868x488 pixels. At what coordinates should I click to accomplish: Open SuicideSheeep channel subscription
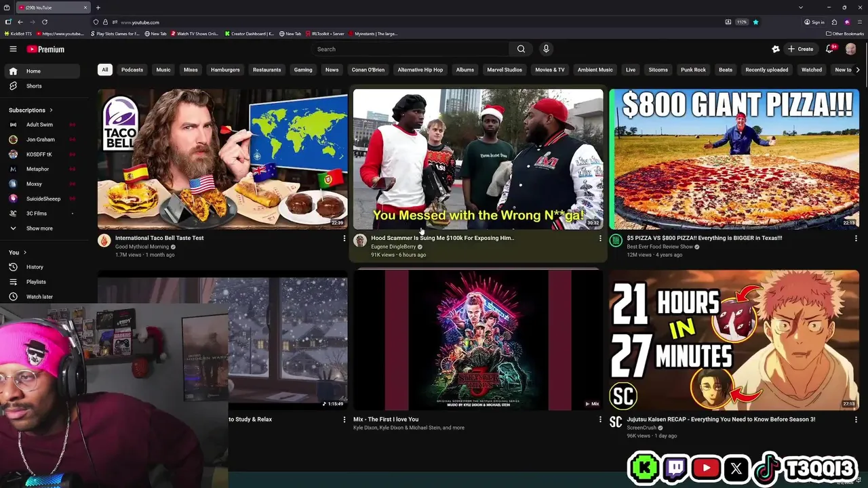[x=41, y=199]
